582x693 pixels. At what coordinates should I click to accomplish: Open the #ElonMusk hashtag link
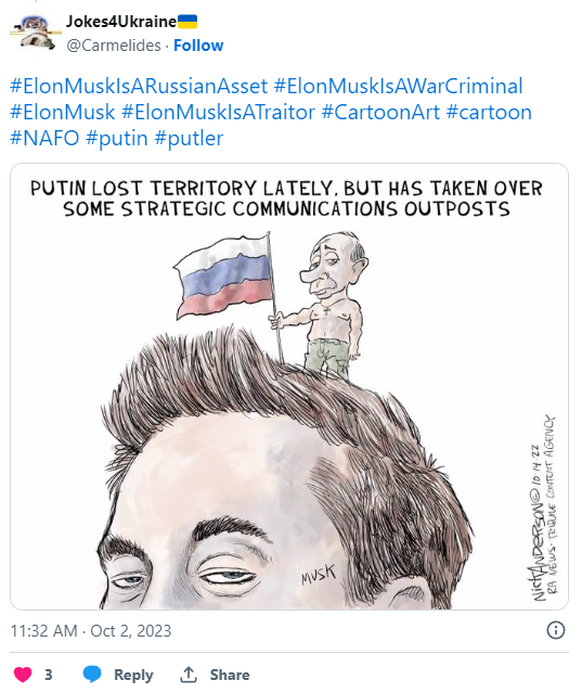click(62, 112)
